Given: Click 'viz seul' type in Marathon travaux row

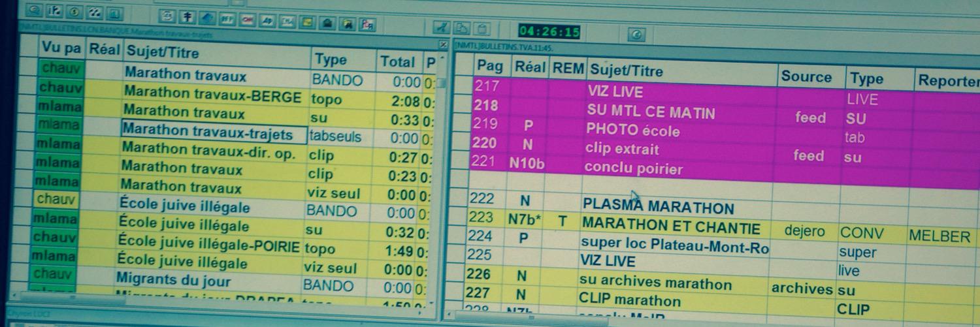Looking at the screenshot, I should point(333,193).
